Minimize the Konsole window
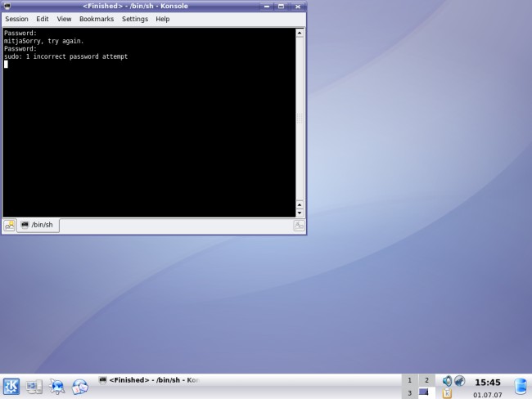This screenshot has width=532, height=399. click(x=267, y=6)
